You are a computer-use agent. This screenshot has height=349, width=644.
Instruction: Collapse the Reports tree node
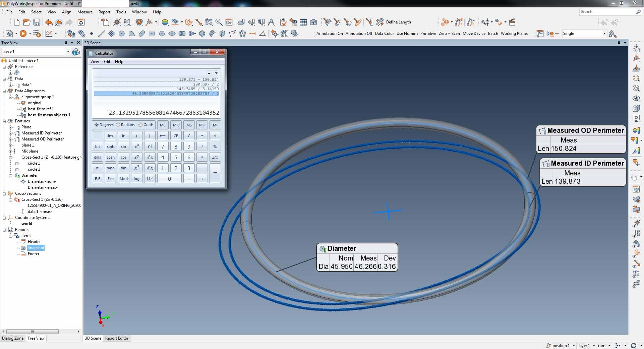[x=5, y=230]
